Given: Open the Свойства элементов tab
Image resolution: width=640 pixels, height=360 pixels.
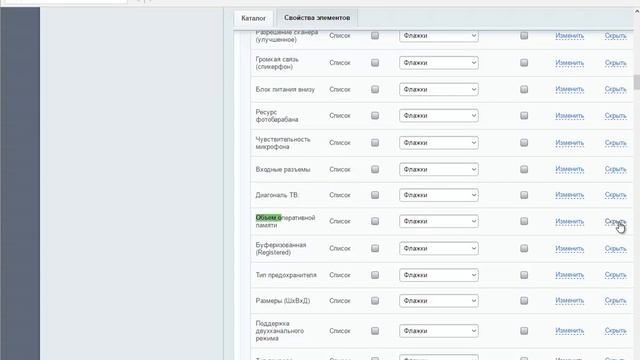Looking at the screenshot, I should pyautogui.click(x=317, y=18).
